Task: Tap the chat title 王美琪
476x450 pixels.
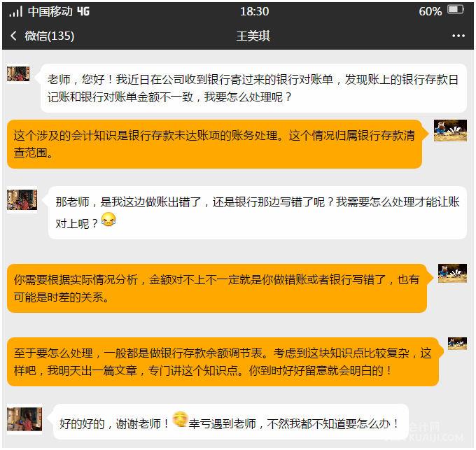Action: [x=253, y=36]
